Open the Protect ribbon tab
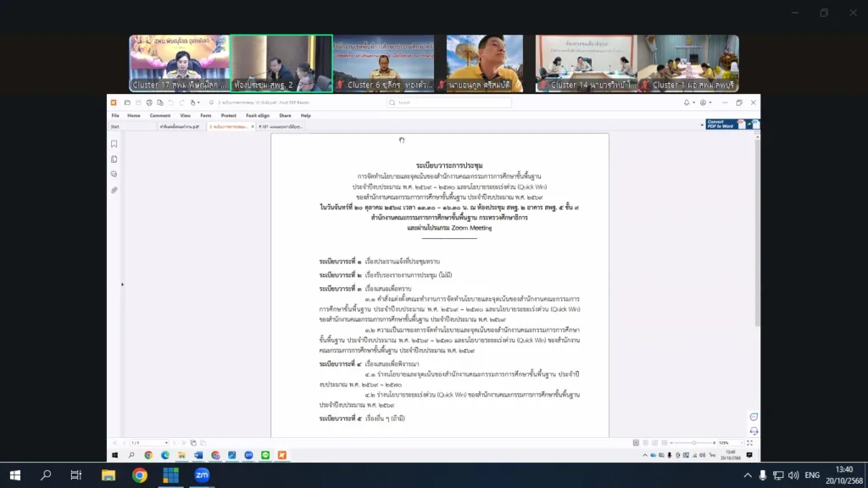Image resolution: width=868 pixels, height=488 pixels. point(228,115)
